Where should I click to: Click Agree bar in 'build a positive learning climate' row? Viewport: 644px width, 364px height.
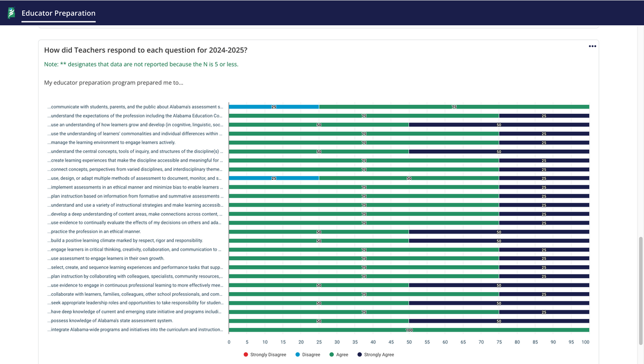319,241
